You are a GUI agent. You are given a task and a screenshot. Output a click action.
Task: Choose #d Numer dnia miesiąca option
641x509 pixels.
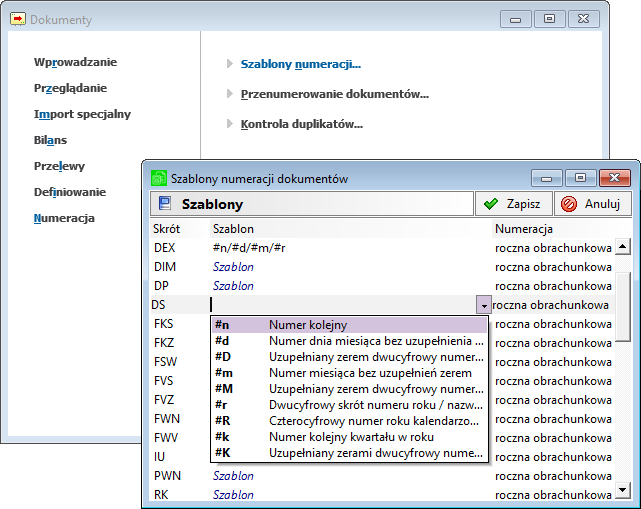350,341
